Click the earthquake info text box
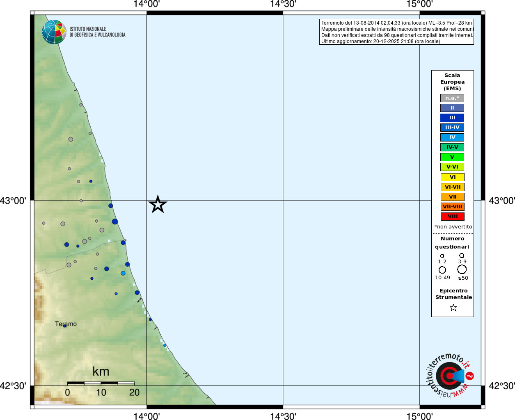515x420 pixels. (x=396, y=32)
